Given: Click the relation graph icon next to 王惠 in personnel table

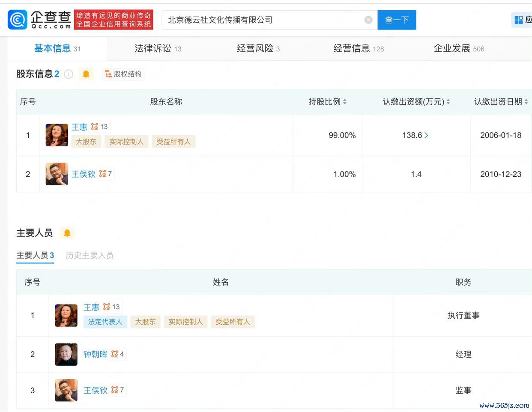Looking at the screenshot, I should (x=107, y=307).
